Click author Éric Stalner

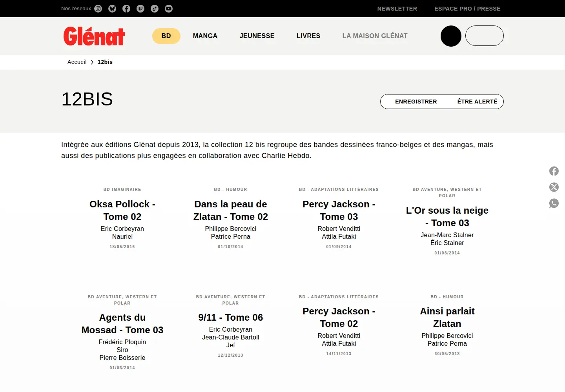pos(447,243)
